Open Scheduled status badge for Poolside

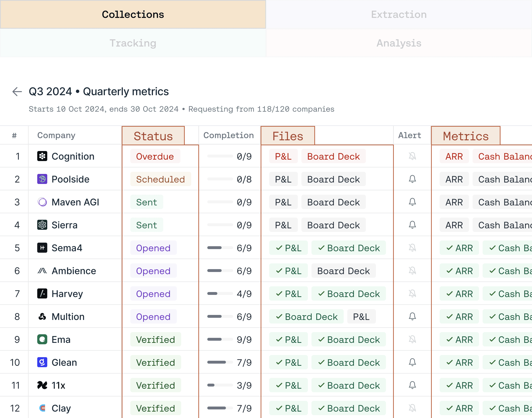pos(160,179)
